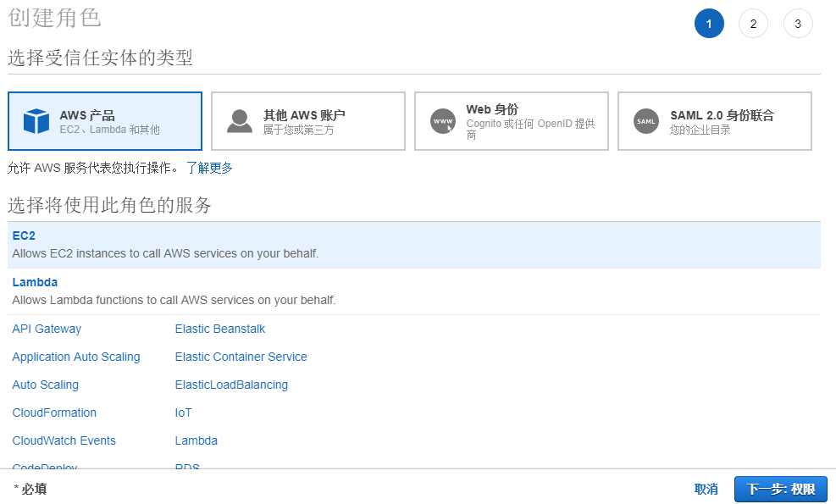Viewport: 836px width, 504px height.
Task: Choose Elastic Container Service
Action: 241,357
